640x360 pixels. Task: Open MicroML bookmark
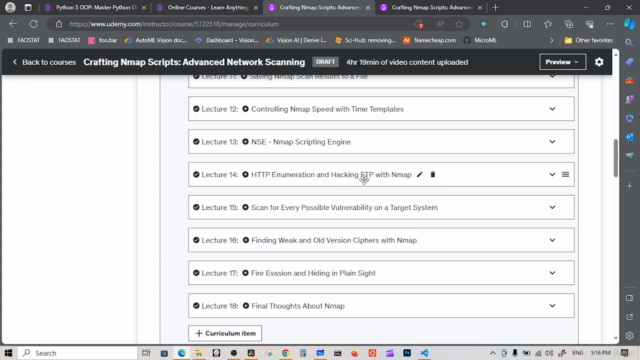click(480, 40)
